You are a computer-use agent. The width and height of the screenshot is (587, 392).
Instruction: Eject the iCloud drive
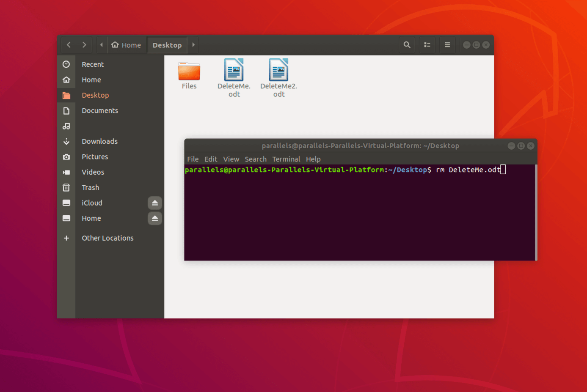coord(154,203)
